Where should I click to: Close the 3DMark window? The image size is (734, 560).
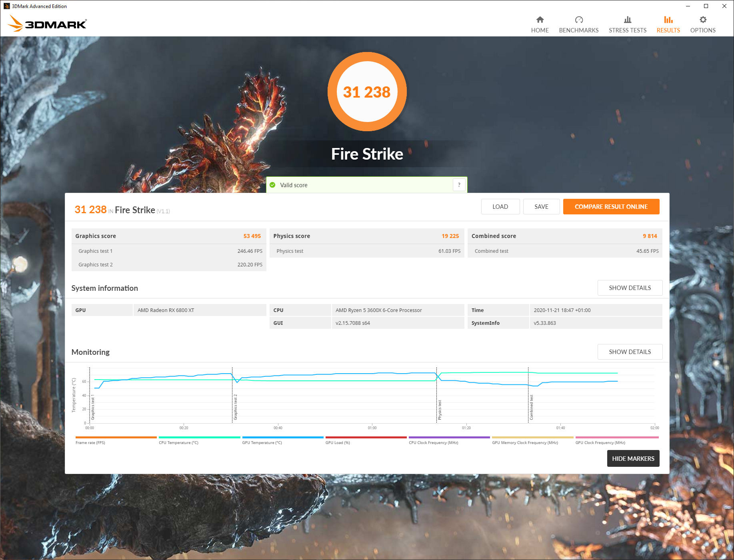tap(724, 6)
